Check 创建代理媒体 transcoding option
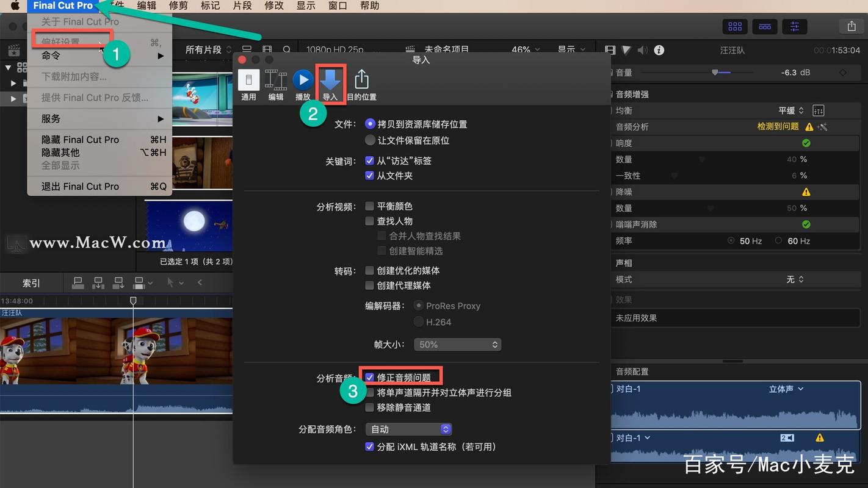 tap(369, 285)
